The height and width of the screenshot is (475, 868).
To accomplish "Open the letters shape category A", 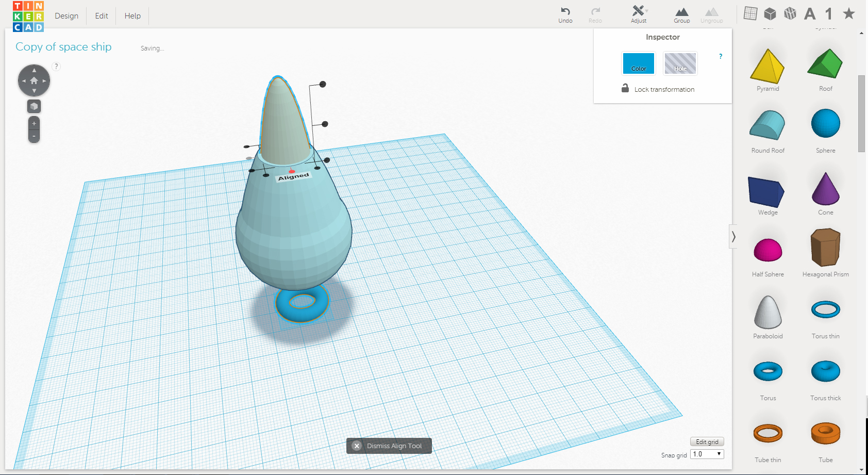I will 810,14.
